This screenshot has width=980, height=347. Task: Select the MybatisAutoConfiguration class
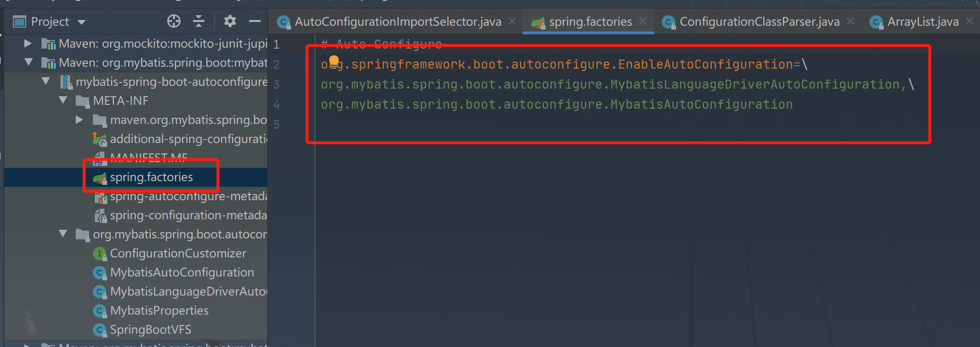(x=182, y=272)
